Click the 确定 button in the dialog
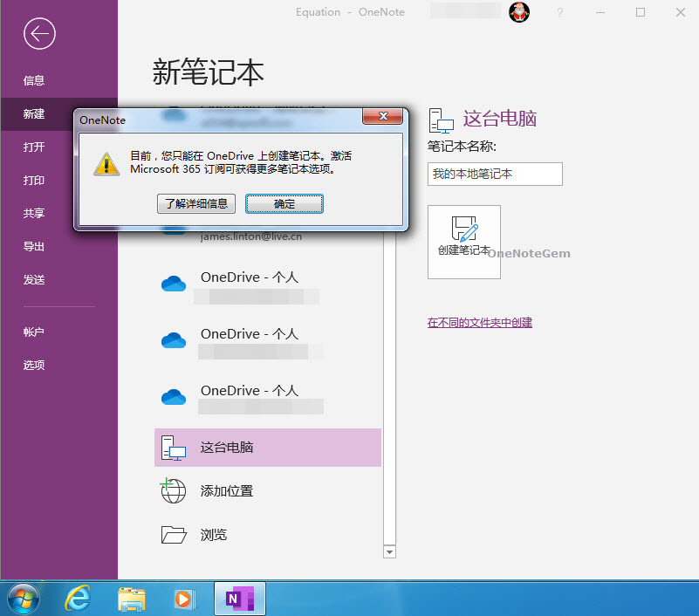This screenshot has height=616, width=699. [284, 203]
